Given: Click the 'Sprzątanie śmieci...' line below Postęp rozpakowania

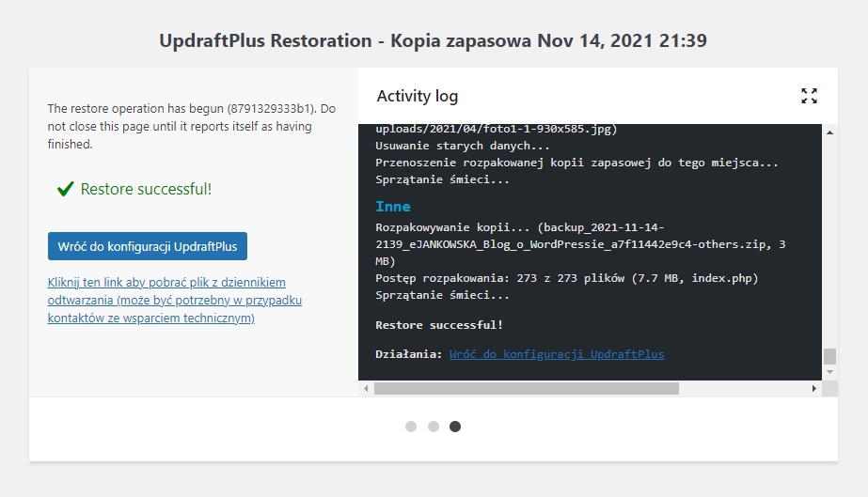Looking at the screenshot, I should pos(442,295).
